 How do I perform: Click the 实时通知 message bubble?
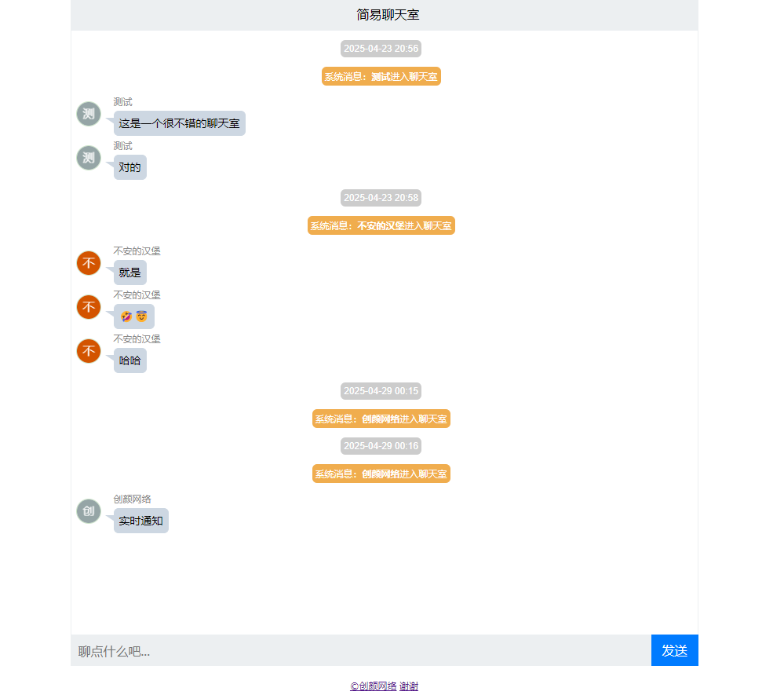141,521
